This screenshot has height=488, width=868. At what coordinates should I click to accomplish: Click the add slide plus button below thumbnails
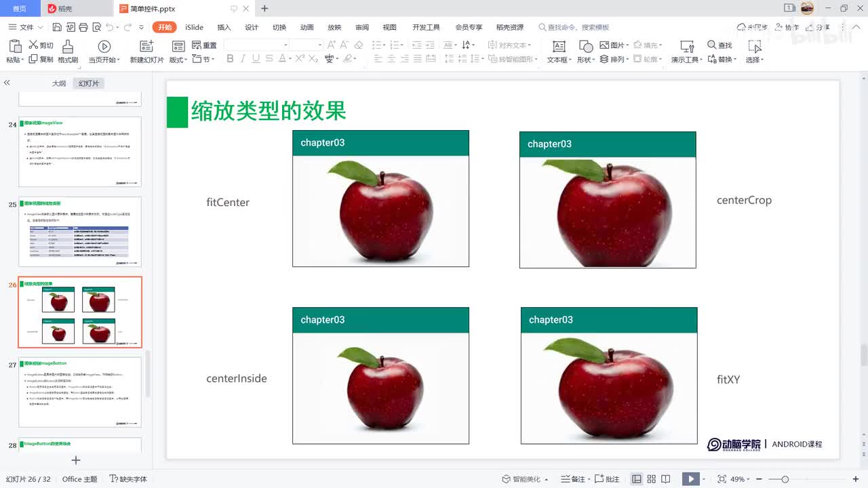tap(76, 460)
